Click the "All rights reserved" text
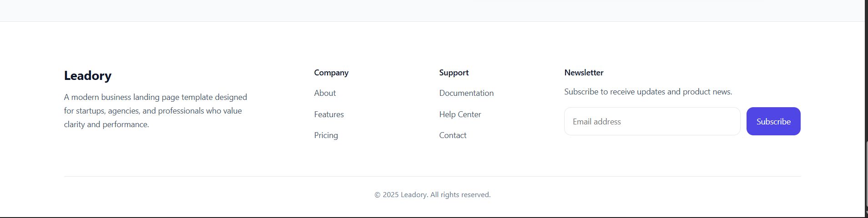 [460, 195]
